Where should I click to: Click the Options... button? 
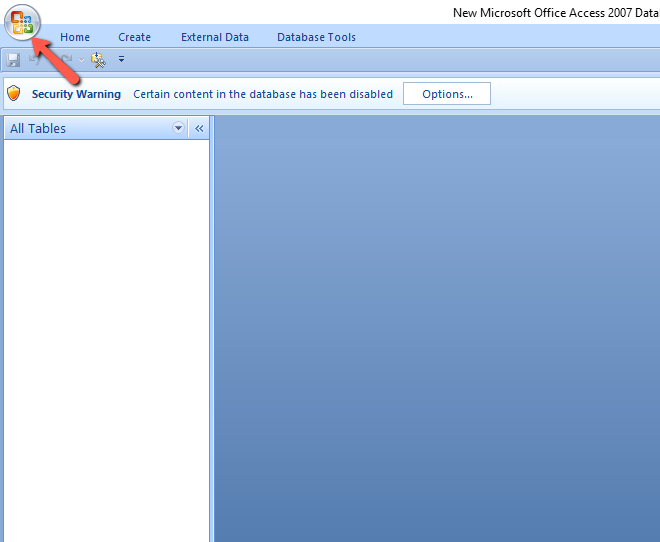coord(447,94)
